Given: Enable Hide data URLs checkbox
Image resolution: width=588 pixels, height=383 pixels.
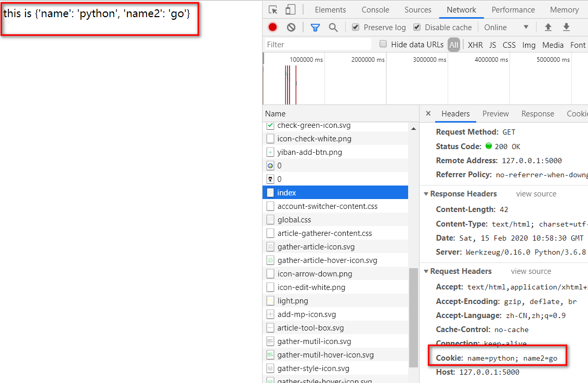Looking at the screenshot, I should (x=383, y=44).
